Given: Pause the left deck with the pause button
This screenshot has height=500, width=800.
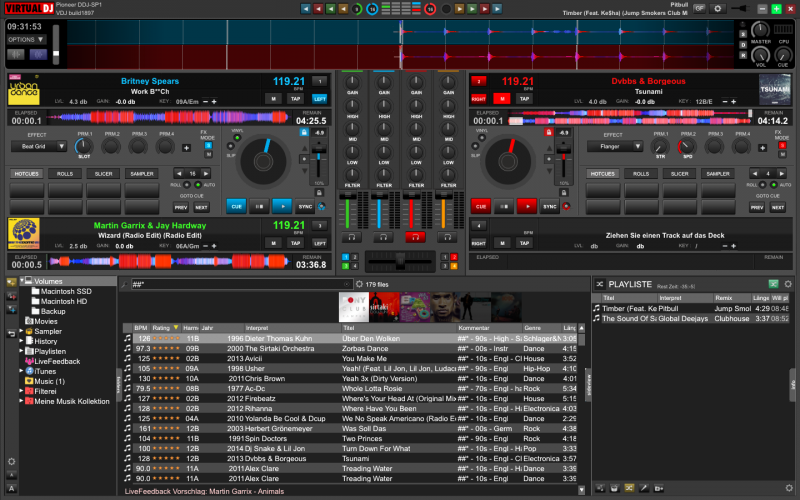Looking at the screenshot, I should tap(258, 206).
